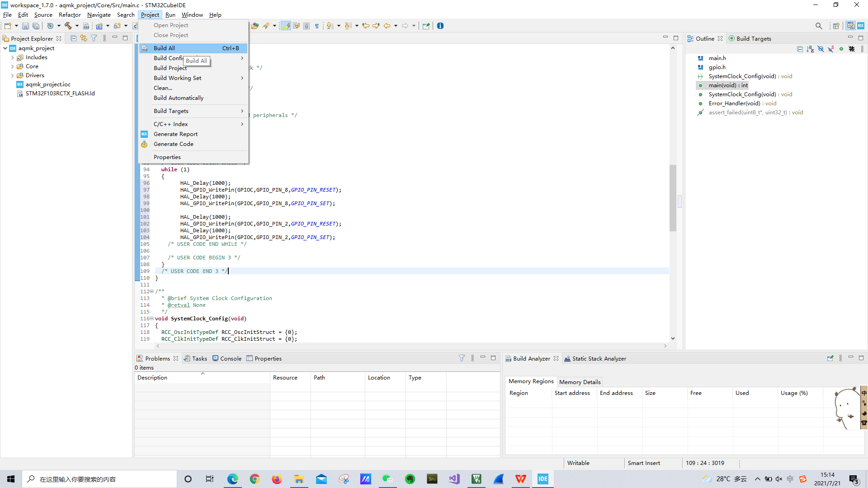868x488 pixels.
Task: Open the C/C++ Index submenu
Action: pyautogui.click(x=193, y=124)
